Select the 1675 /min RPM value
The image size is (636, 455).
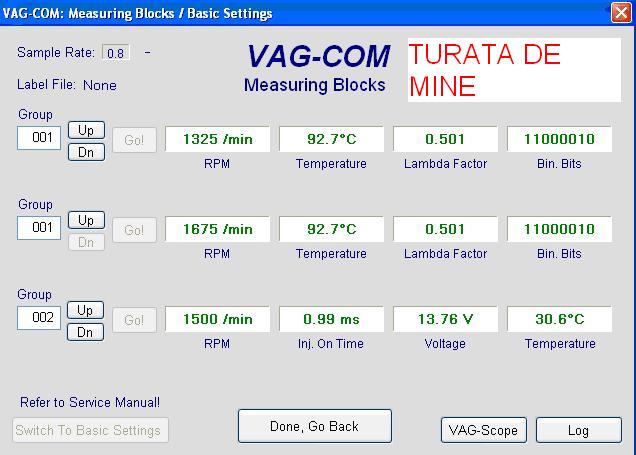click(x=217, y=229)
